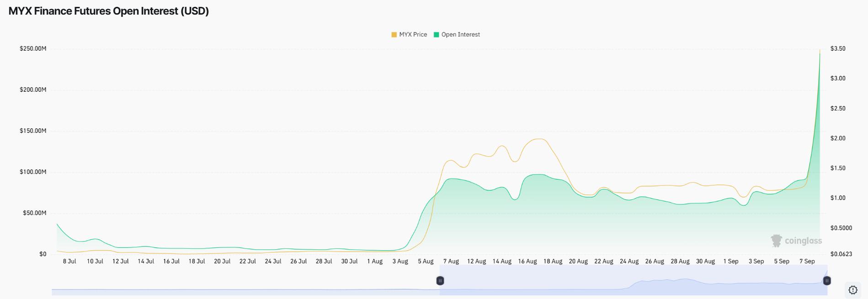This screenshot has width=868, height=299.
Task: Grab the right range slider handle
Action: pos(826,281)
